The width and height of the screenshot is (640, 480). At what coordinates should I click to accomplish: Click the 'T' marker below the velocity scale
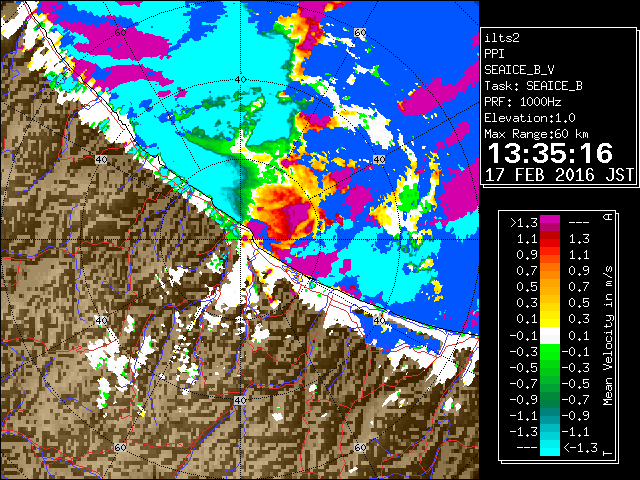(608, 453)
